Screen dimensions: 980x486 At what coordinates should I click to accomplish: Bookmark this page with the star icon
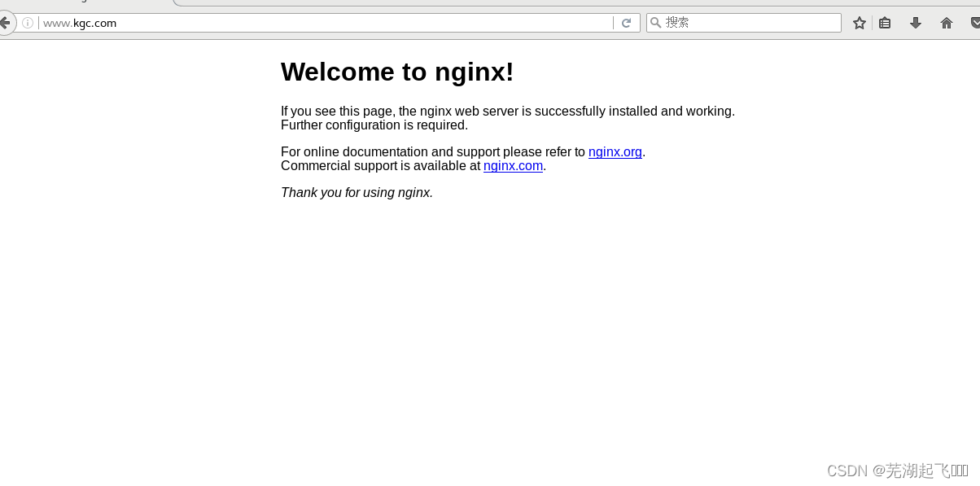tap(860, 23)
